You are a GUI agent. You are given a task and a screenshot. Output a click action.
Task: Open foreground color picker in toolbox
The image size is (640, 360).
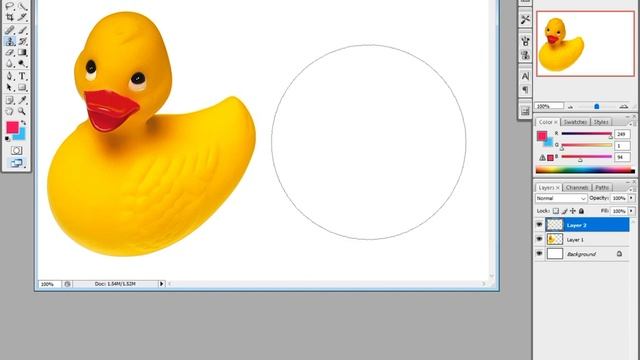12,127
